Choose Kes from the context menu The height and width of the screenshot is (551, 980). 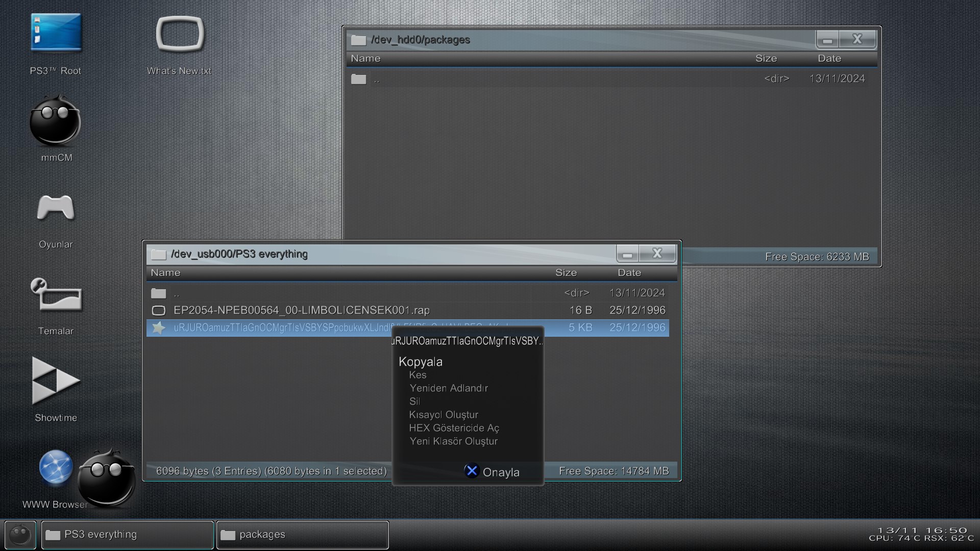pos(417,375)
